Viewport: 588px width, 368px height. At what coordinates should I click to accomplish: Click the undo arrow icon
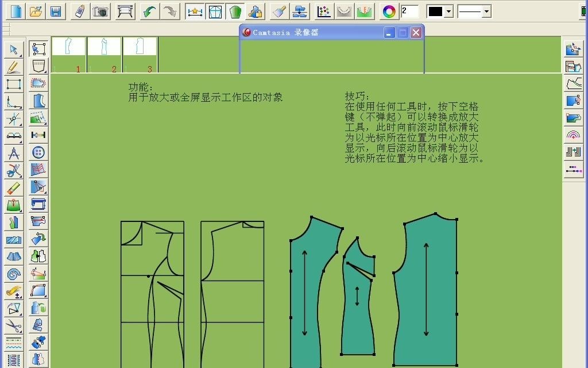(x=148, y=10)
